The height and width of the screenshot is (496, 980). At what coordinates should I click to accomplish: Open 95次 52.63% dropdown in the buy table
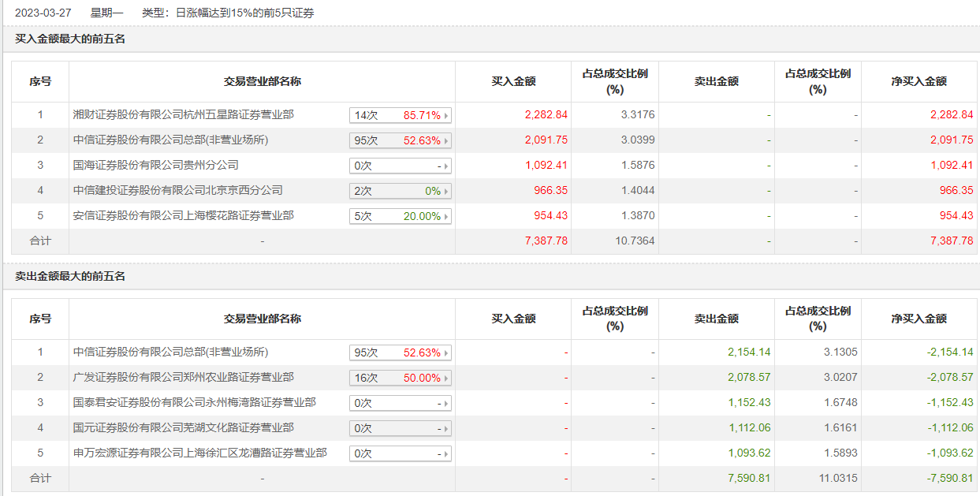pos(401,140)
